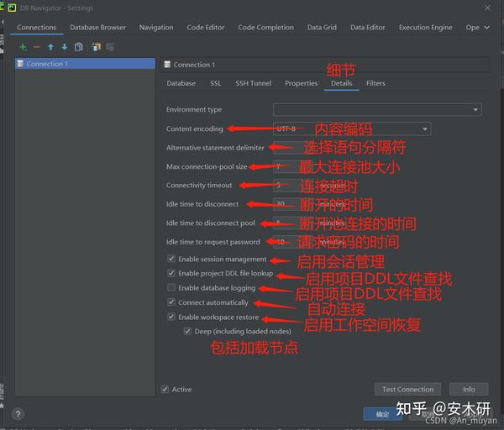Open the Data Editor tab
This screenshot has width=504, height=430.
pyautogui.click(x=368, y=28)
